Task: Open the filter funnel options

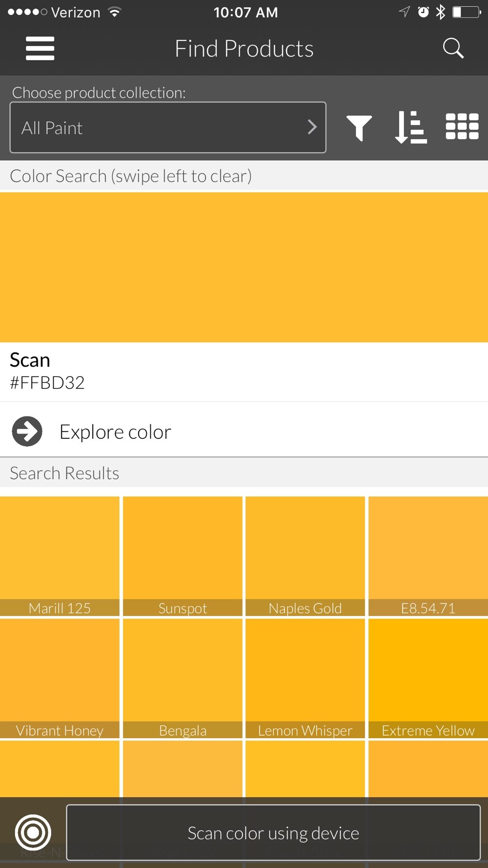Action: click(x=359, y=128)
